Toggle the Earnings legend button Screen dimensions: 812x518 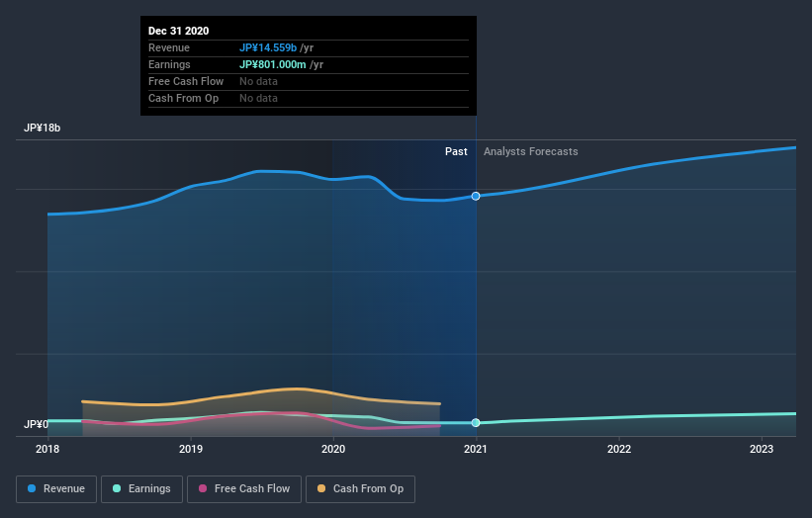[141, 489]
